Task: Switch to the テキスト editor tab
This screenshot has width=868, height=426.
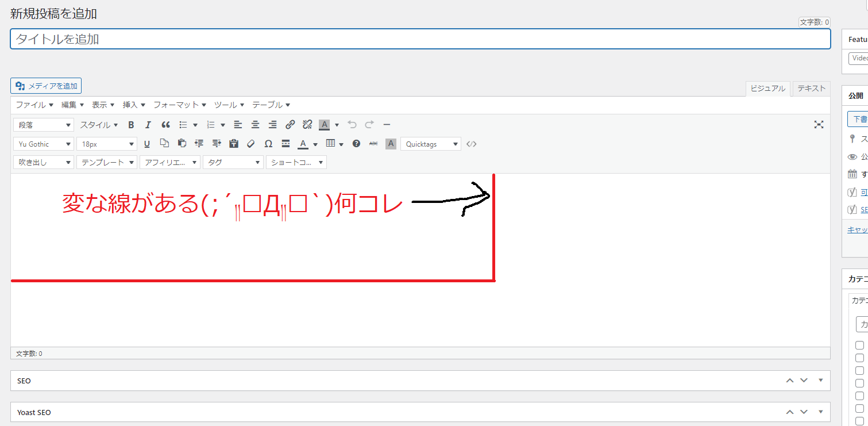Action: coord(811,88)
